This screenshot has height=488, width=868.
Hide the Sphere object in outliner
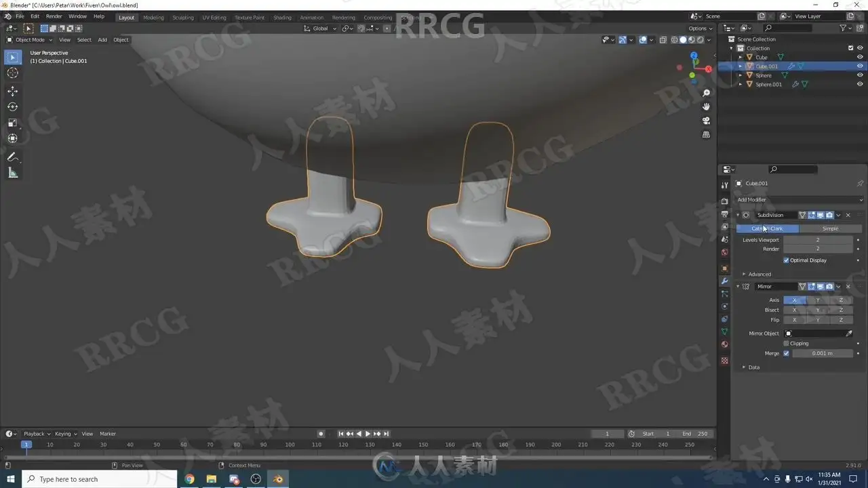tap(860, 75)
